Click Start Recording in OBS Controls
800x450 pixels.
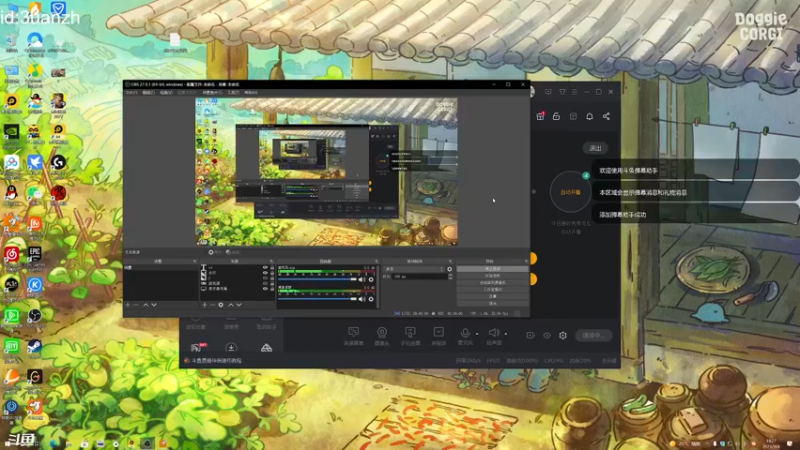click(492, 276)
